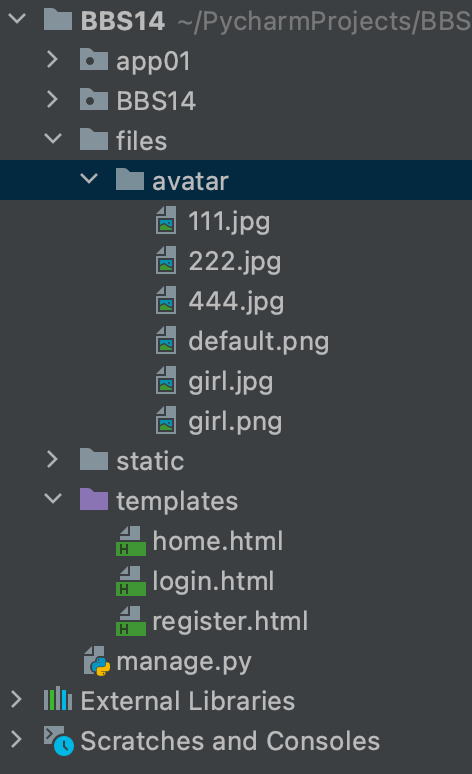Expand the External Libraries node

[16, 699]
